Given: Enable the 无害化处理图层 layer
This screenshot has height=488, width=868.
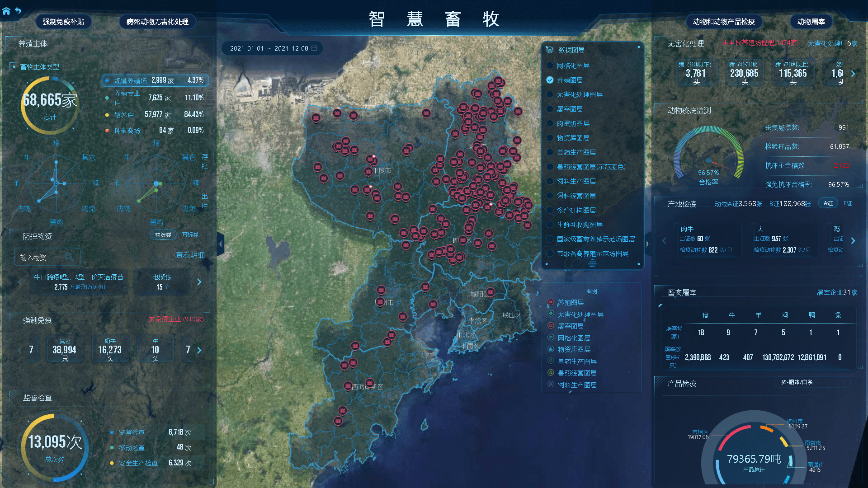Looking at the screenshot, I should (550, 94).
